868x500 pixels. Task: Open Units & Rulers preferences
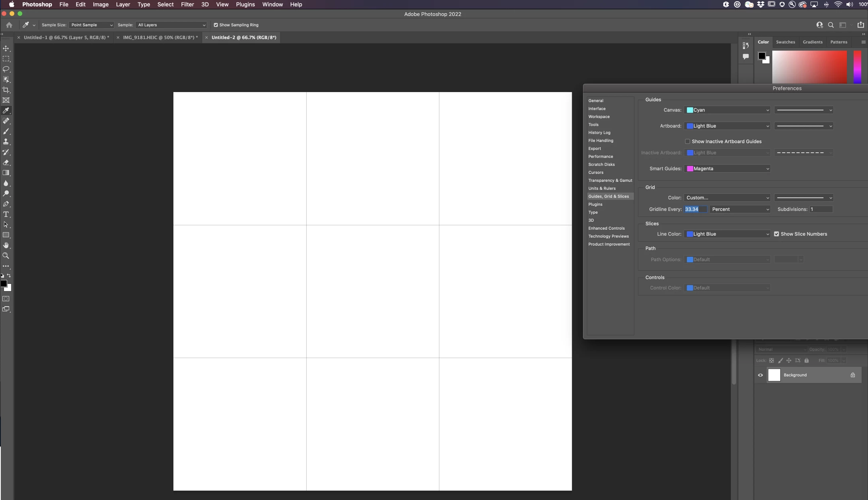pyautogui.click(x=602, y=188)
